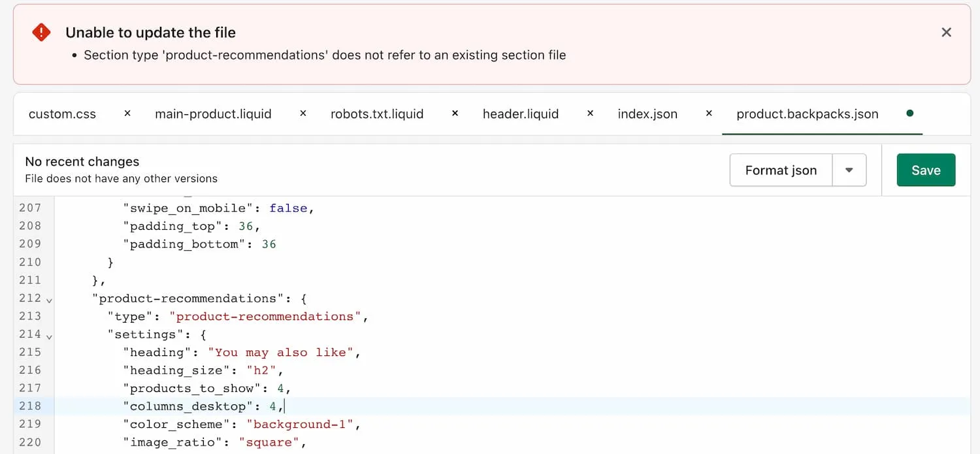Image resolution: width=980 pixels, height=454 pixels.
Task: Dismiss the 'Unable to update the file' error banner
Action: point(946,32)
